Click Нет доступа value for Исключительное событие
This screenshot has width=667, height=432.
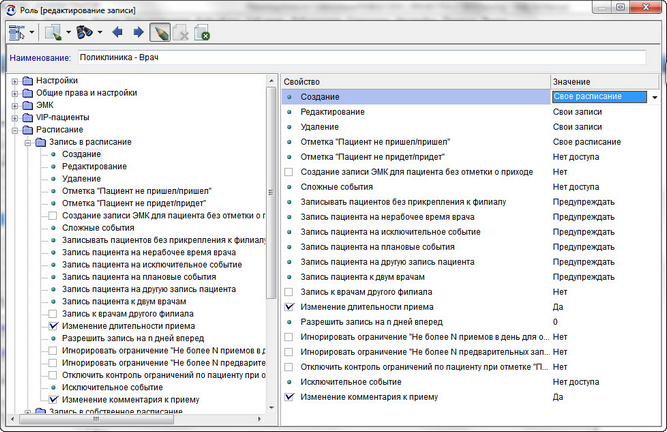(x=576, y=382)
